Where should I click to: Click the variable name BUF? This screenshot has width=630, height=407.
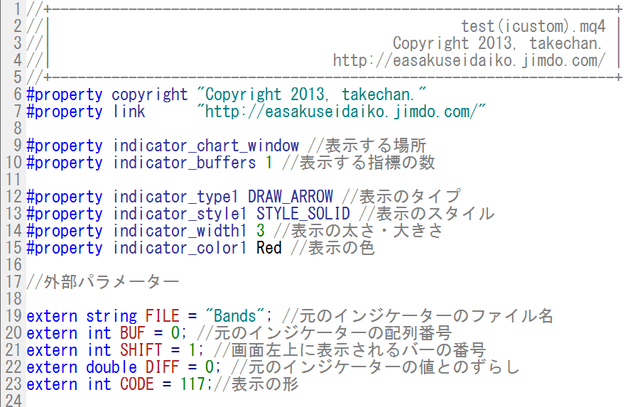coord(133,333)
